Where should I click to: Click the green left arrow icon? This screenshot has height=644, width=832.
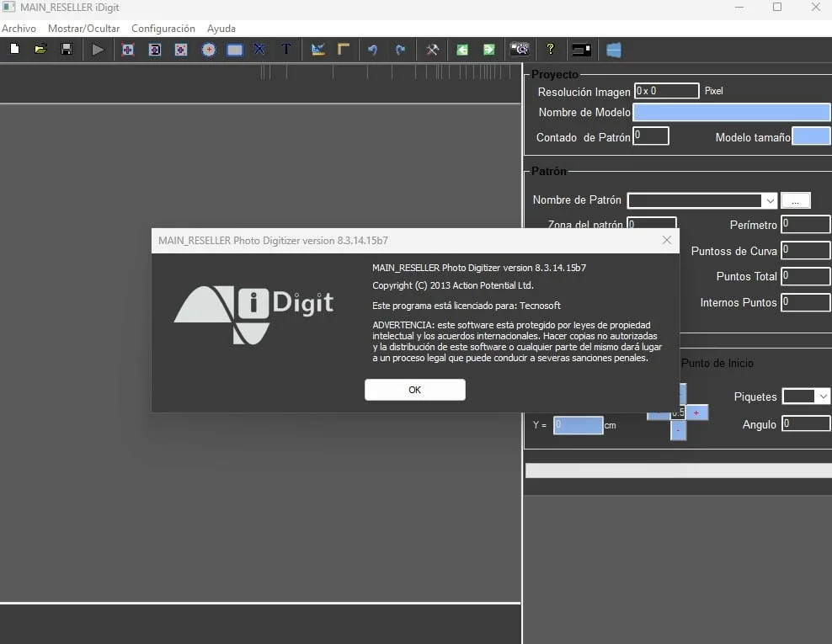point(462,50)
